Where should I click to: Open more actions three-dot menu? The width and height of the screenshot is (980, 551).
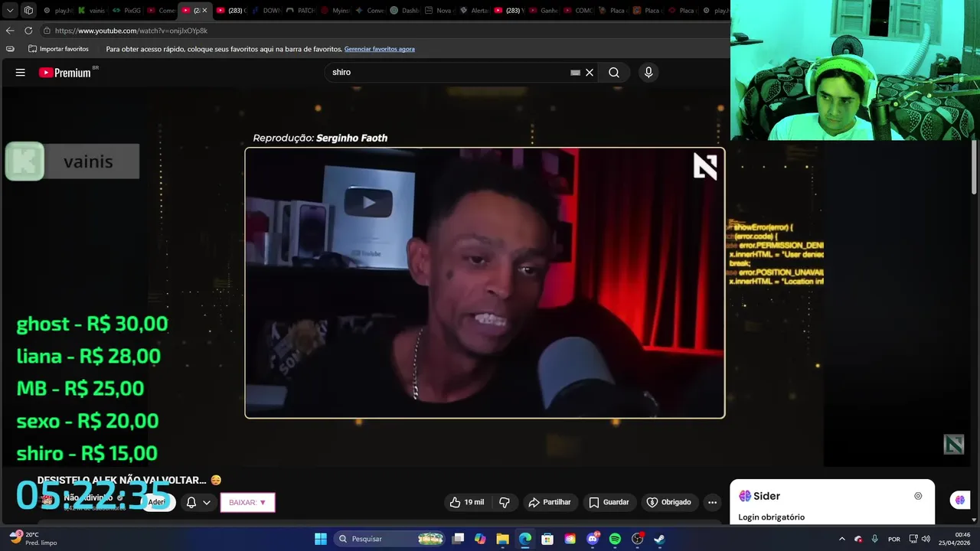pos(712,502)
